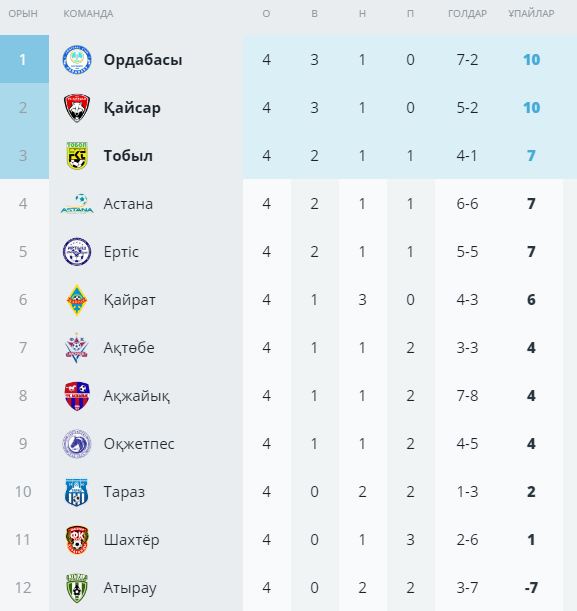Image resolution: width=577 pixels, height=611 pixels.
Task: Click the Қайсар wolf crest logo
Action: click(x=77, y=108)
